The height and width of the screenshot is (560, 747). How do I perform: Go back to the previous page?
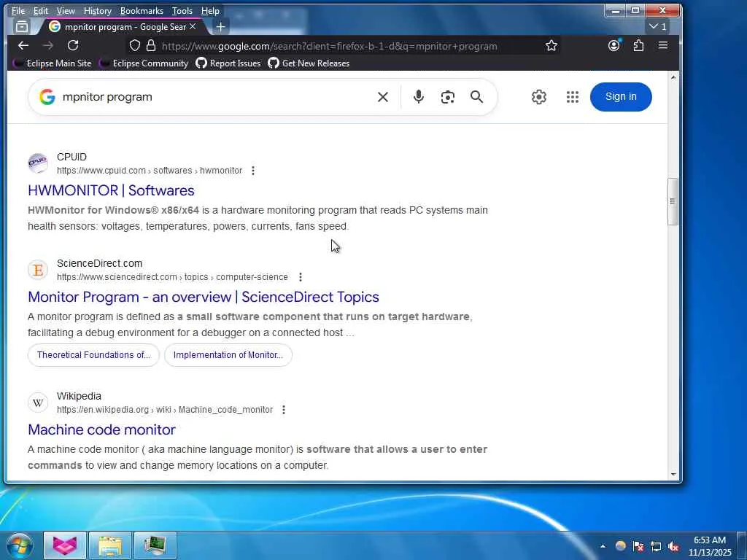(23, 46)
